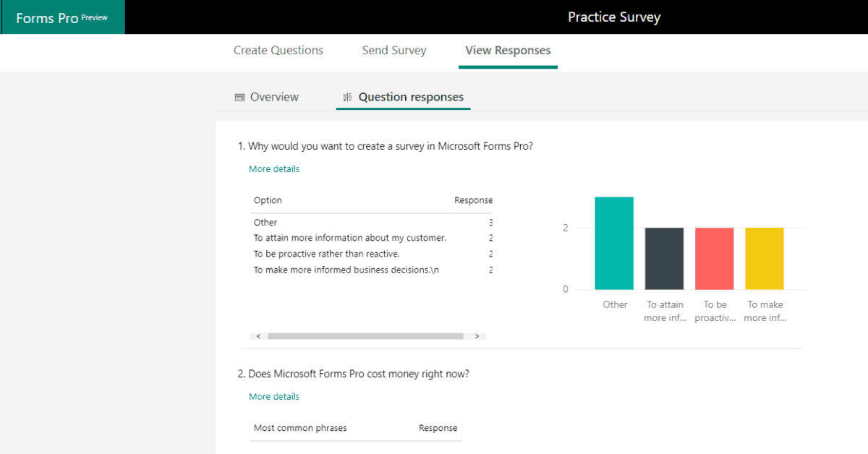Click the Option column header
The height and width of the screenshot is (454, 868).
pyautogui.click(x=268, y=200)
